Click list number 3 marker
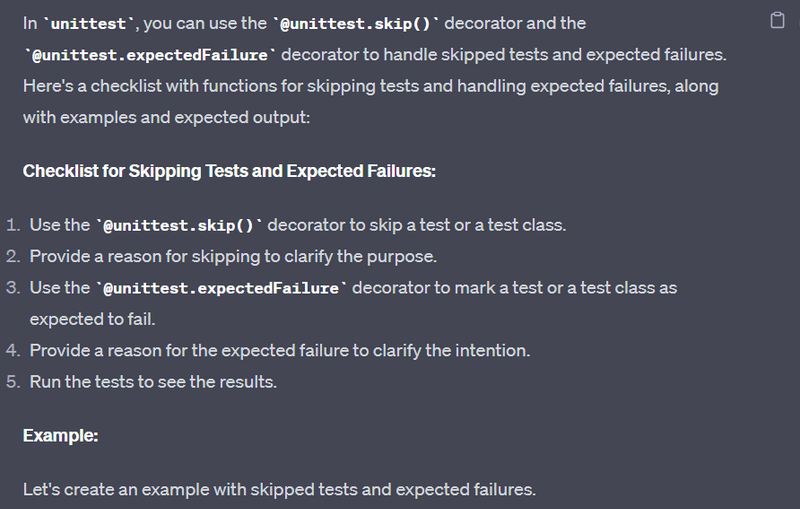The width and height of the screenshot is (800, 509). tap(11, 288)
